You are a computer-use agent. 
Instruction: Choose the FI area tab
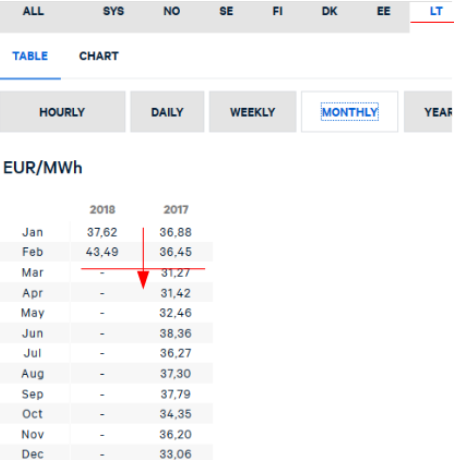click(278, 11)
